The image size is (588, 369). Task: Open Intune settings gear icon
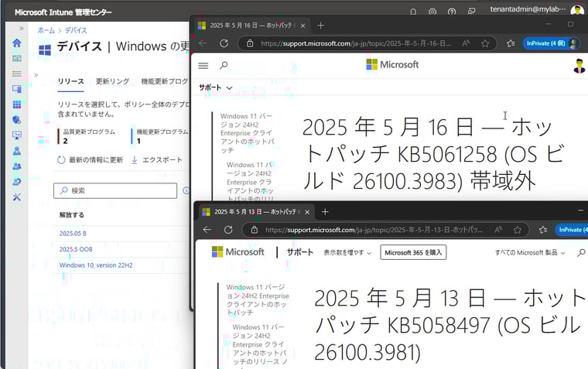coord(432,12)
